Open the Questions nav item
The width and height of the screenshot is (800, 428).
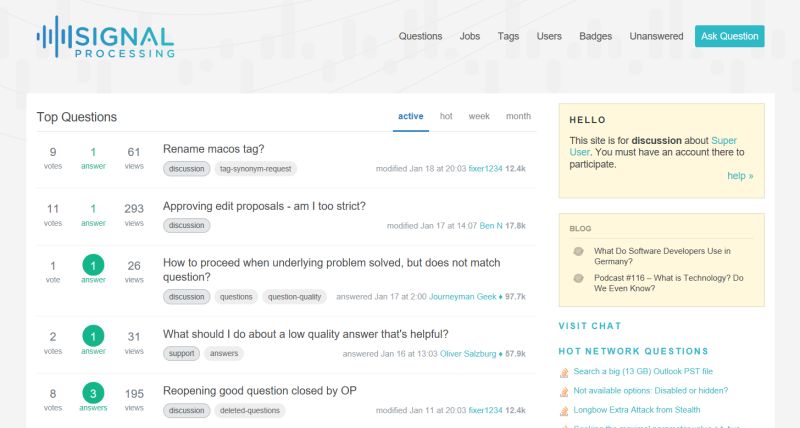[420, 36]
